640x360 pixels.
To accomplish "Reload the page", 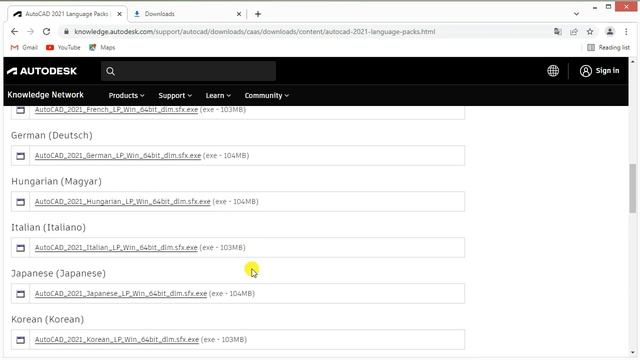I will pos(47,31).
